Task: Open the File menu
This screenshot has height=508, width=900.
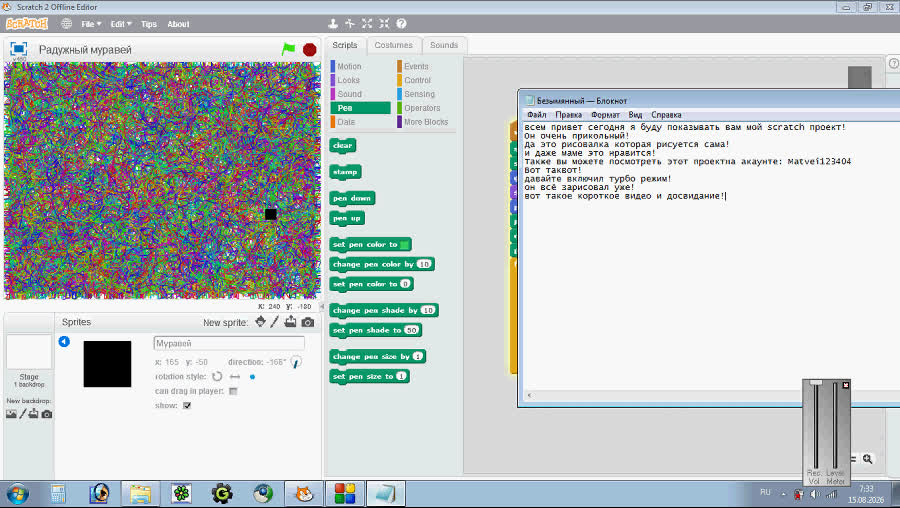Action: (91, 24)
